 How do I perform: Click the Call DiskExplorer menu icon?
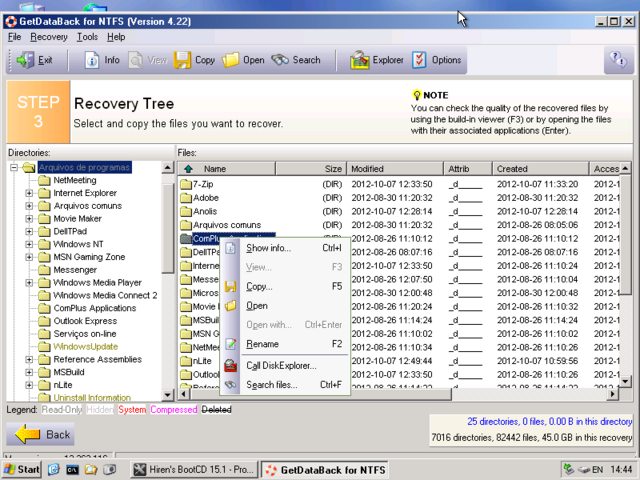pos(231,365)
